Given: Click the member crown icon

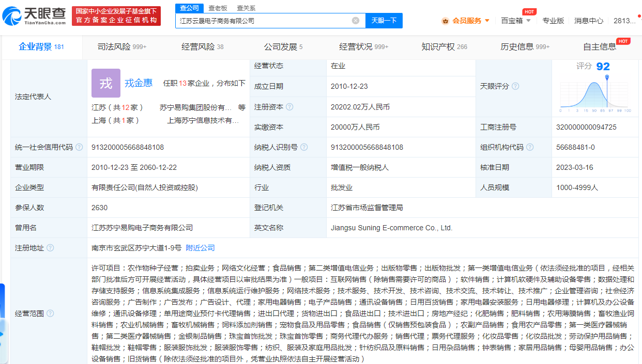Looking at the screenshot, I should [446, 21].
